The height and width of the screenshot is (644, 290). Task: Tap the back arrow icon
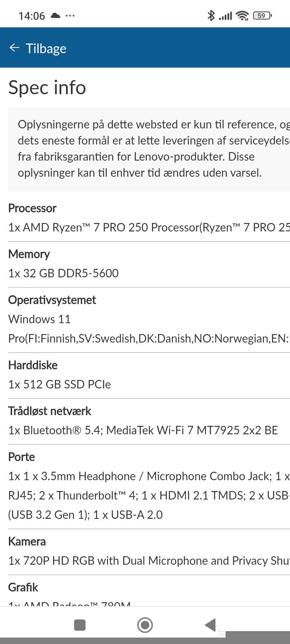pyautogui.click(x=14, y=48)
